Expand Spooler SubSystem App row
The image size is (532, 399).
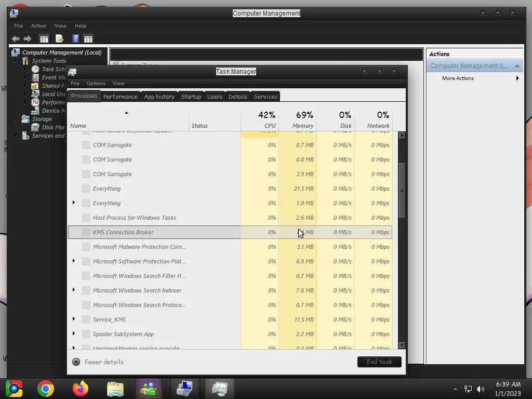[74, 334]
